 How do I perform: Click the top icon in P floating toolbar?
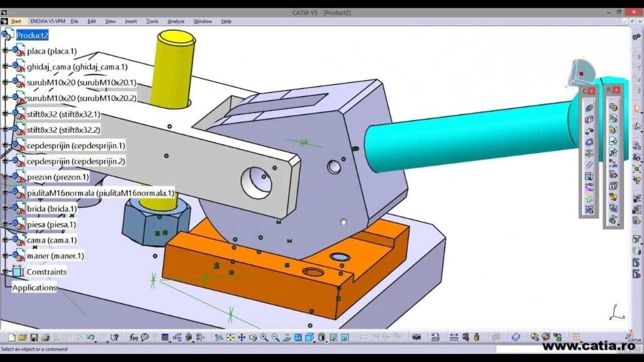pyautogui.click(x=613, y=107)
